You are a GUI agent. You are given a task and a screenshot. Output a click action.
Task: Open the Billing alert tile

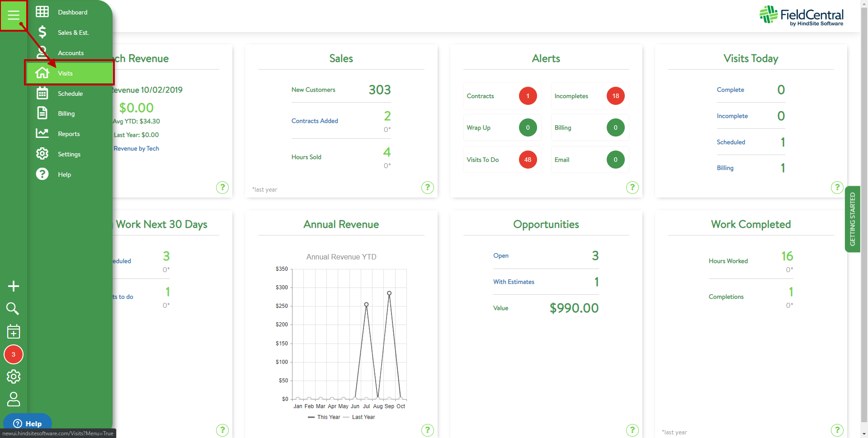[x=590, y=127]
